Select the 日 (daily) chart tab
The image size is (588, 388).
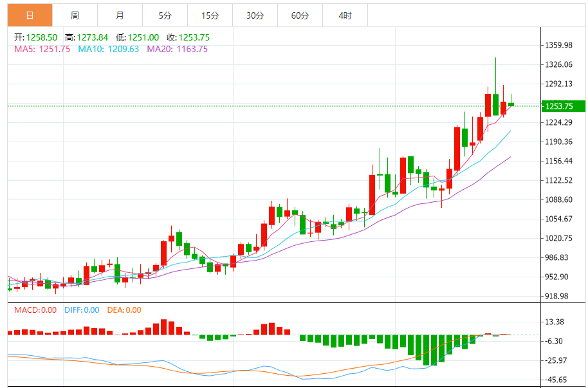click(30, 15)
